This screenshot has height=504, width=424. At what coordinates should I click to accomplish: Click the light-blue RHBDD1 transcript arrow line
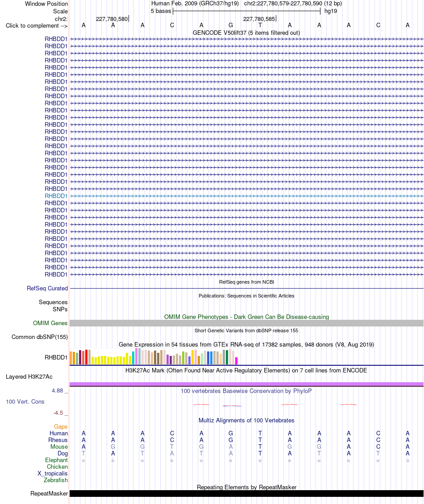click(x=246, y=196)
